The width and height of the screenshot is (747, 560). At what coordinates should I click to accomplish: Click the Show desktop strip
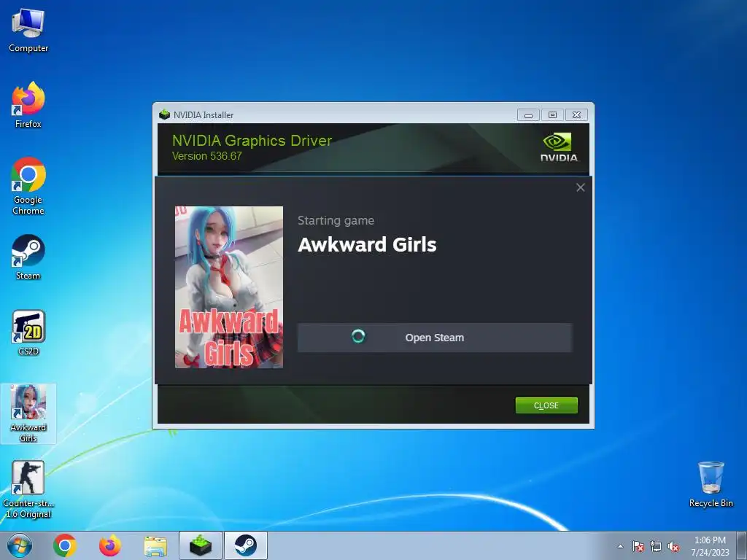point(743,545)
